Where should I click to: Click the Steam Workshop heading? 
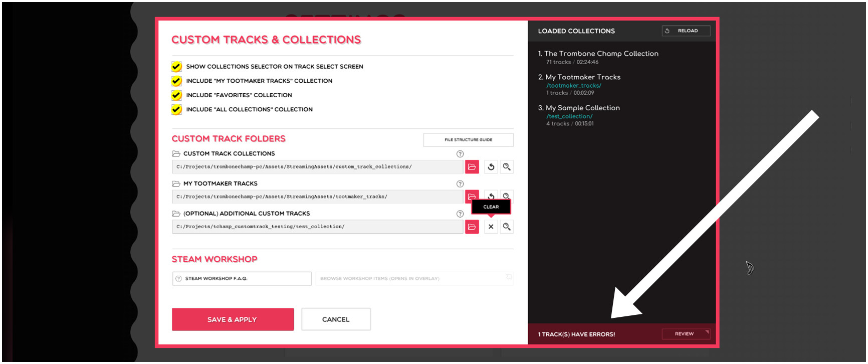(214, 259)
